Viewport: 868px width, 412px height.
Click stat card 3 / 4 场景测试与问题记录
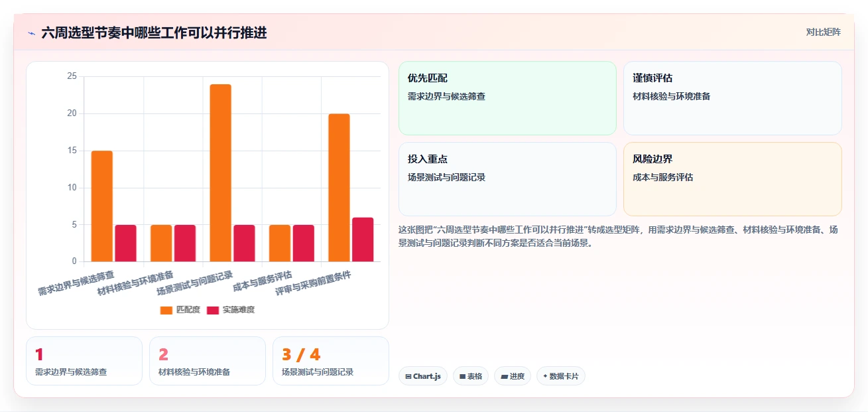coord(331,361)
